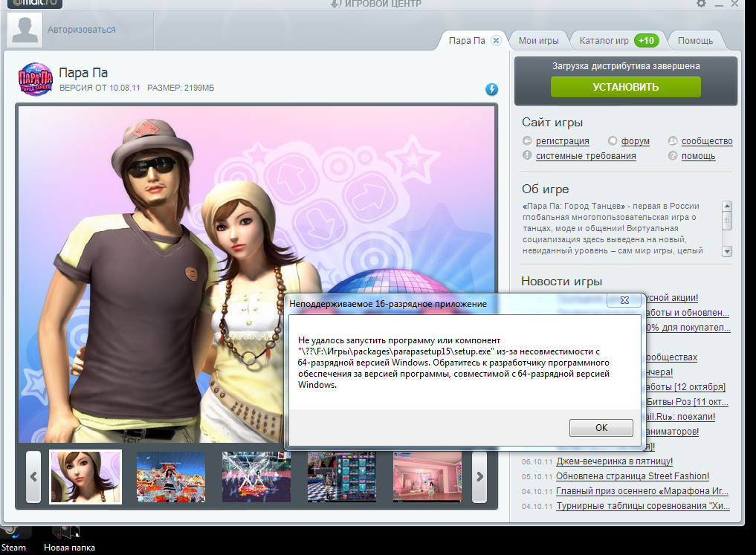Click the blue lightning bolt icon
The image size is (756, 555).
tap(491, 89)
